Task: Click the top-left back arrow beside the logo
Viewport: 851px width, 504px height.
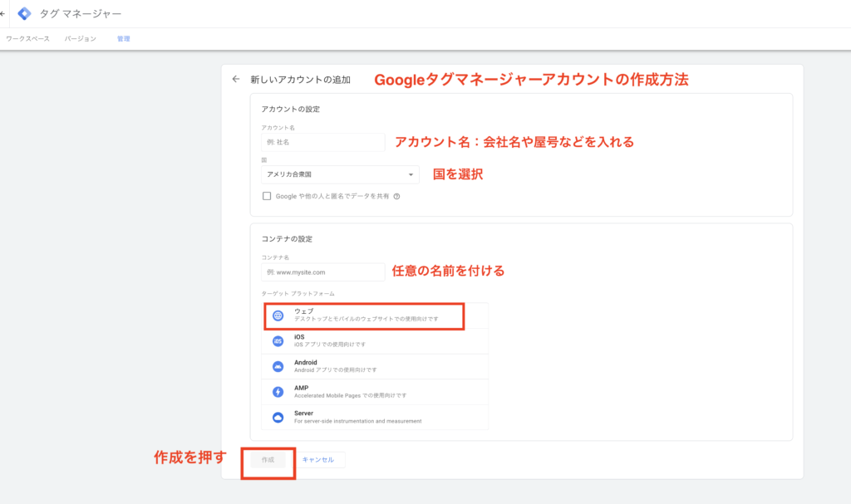Action: [2, 13]
